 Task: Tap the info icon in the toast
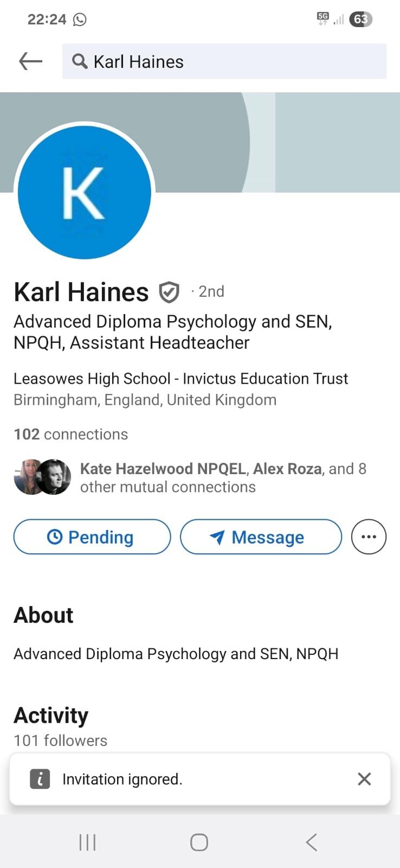[40, 779]
